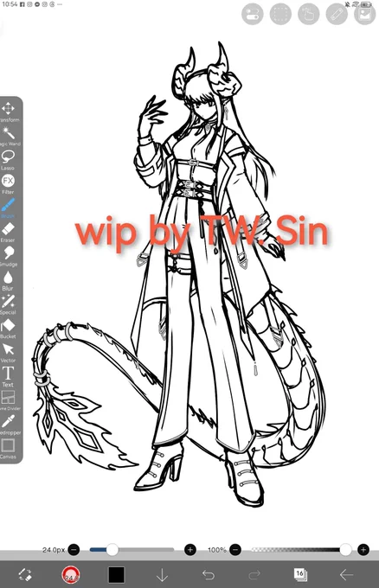This screenshot has height=588, width=379.
Task: Select the Special tool
Action: [8, 305]
